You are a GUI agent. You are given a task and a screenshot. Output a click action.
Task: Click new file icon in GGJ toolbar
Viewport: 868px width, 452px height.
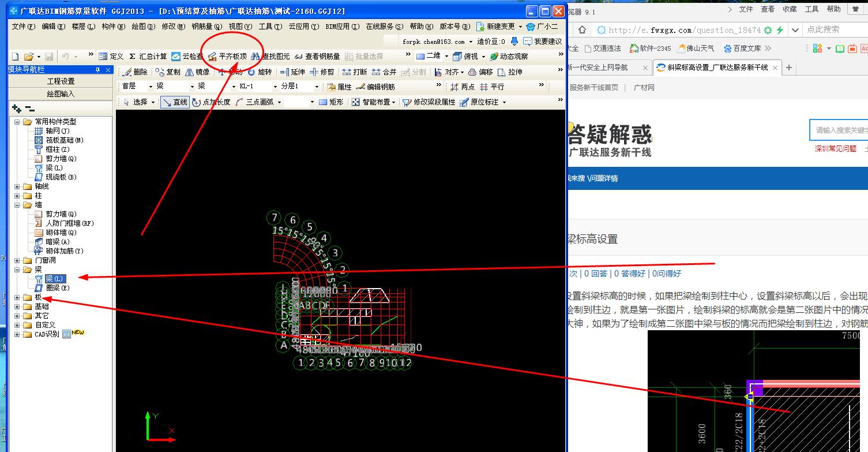pos(16,57)
